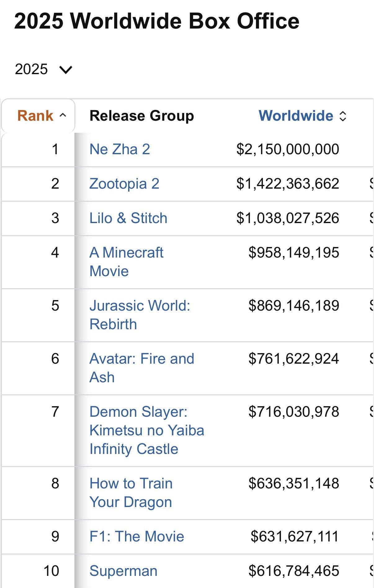The image size is (374, 588).
Task: Open the Avatar: Fire and Ash link
Action: [142, 368]
